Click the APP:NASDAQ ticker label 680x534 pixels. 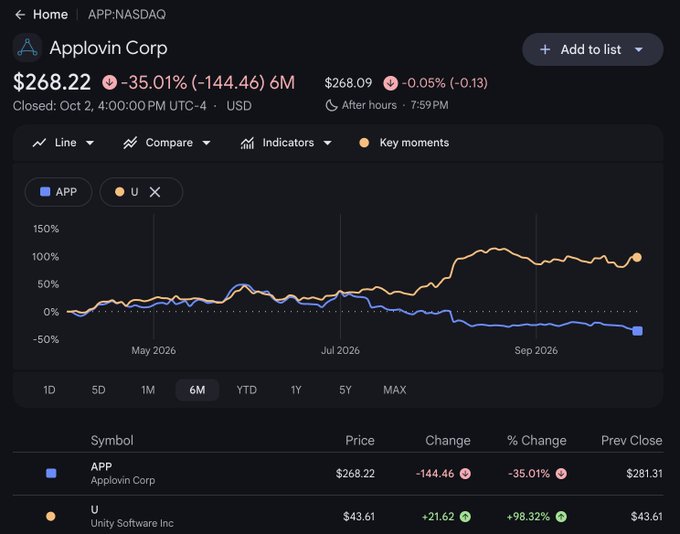coord(127,15)
